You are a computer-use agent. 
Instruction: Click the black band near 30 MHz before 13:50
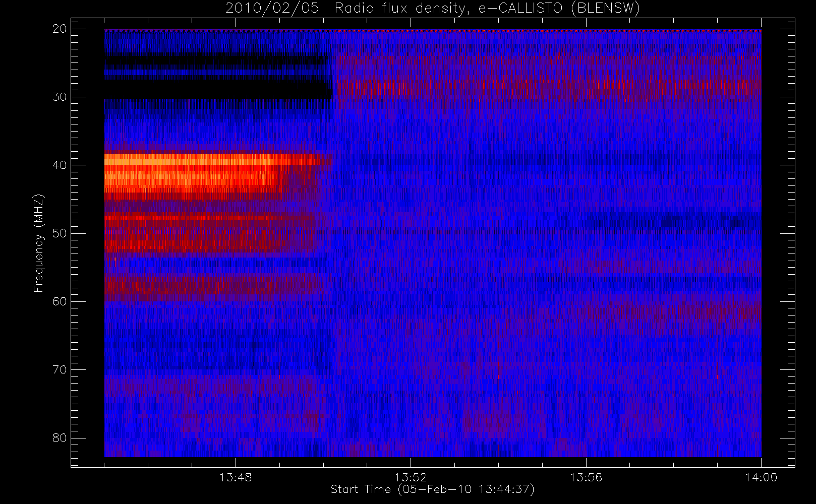(x=217, y=89)
